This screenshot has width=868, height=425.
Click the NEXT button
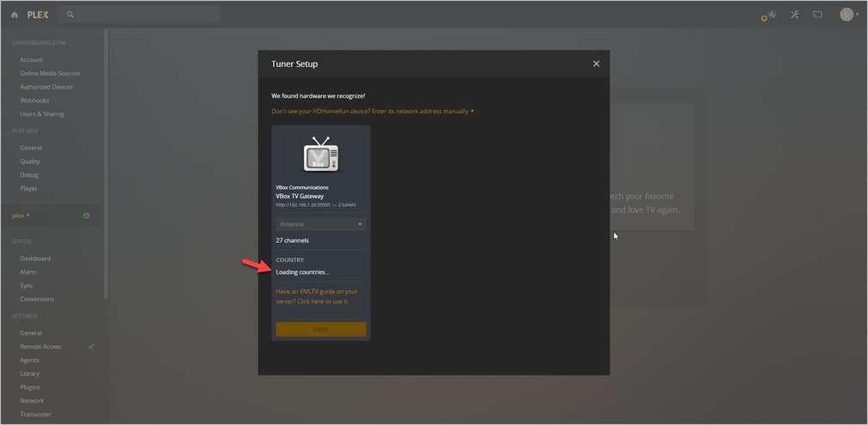click(x=321, y=329)
